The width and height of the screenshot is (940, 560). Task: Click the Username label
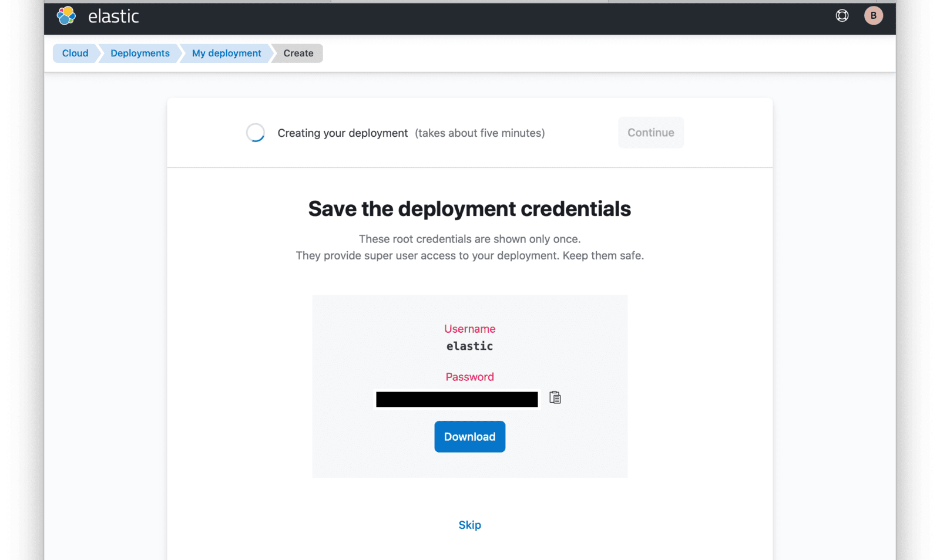pyautogui.click(x=469, y=329)
